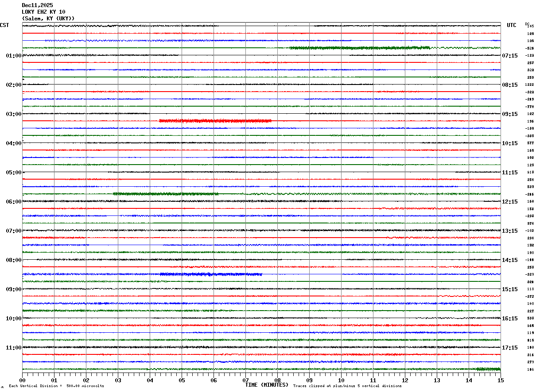Image resolution: width=536 pixels, height=392 pixels.
Task: Click the 03:00 CST time label
Action: 14,114
